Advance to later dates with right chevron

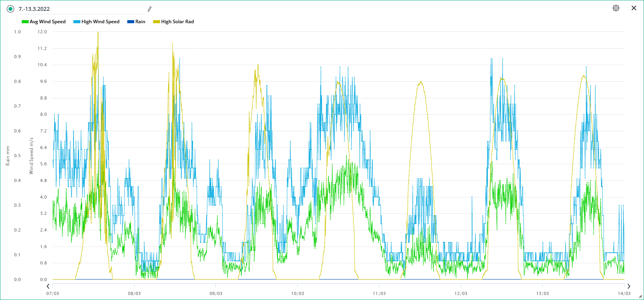pos(629,286)
